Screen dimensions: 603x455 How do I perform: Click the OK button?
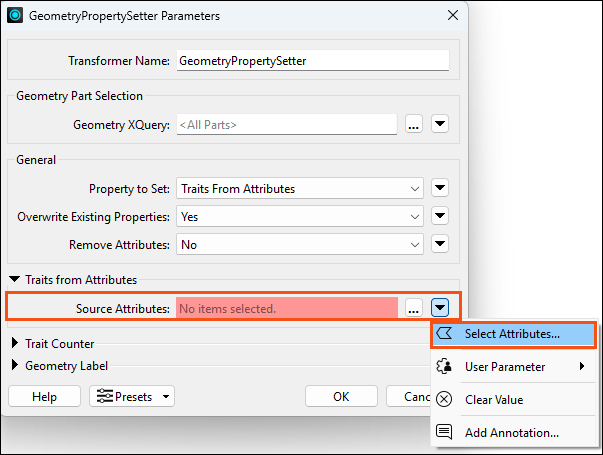click(x=341, y=396)
